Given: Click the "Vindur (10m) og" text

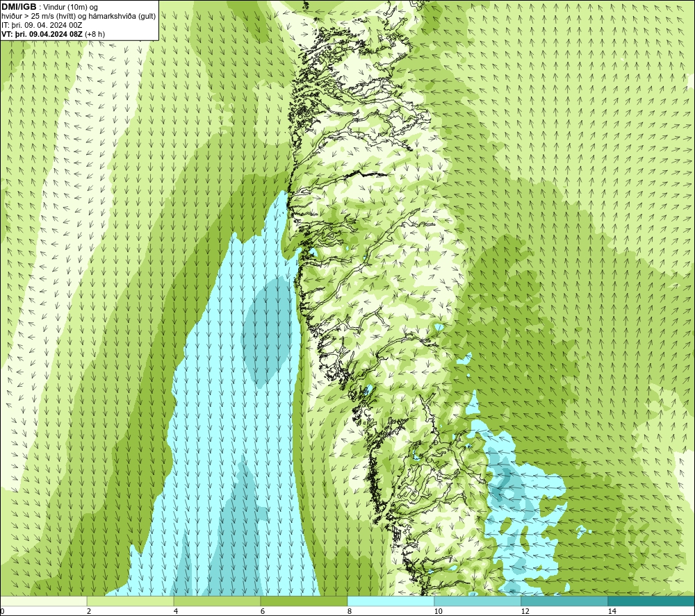Looking at the screenshot, I should pyautogui.click(x=71, y=8).
